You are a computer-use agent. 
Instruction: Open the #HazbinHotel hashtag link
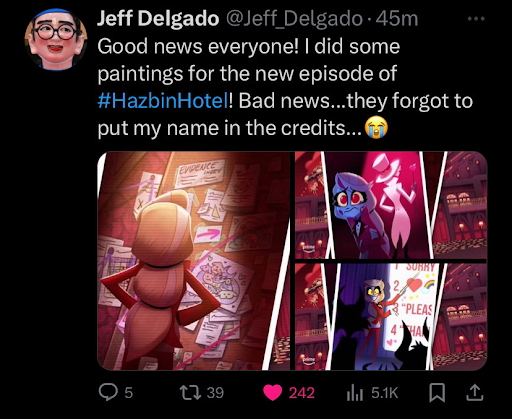(163, 100)
